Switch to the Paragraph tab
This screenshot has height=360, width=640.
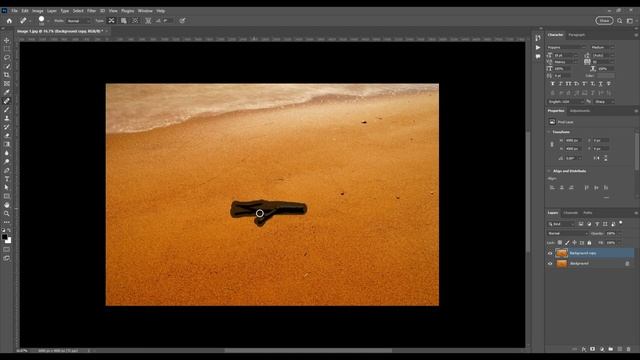[577, 35]
